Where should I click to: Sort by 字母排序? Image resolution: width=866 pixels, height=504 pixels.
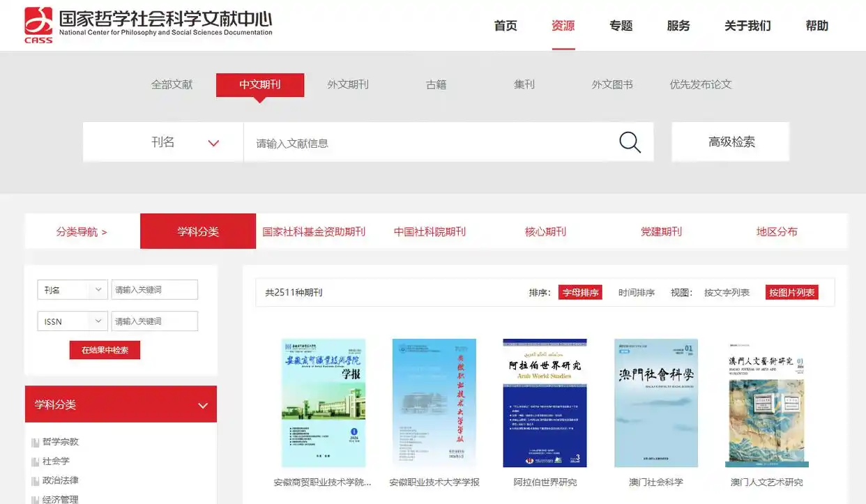(x=580, y=293)
